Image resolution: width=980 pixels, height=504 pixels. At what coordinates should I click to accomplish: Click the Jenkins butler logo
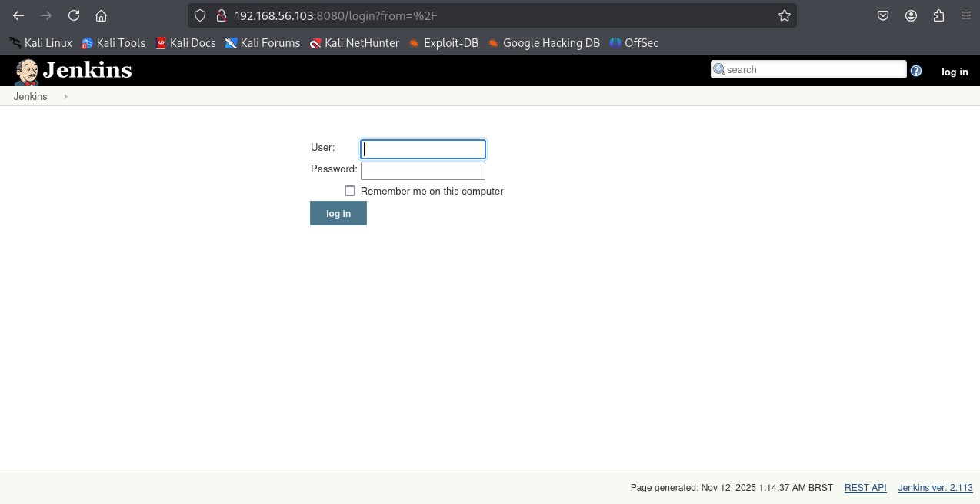tap(27, 72)
